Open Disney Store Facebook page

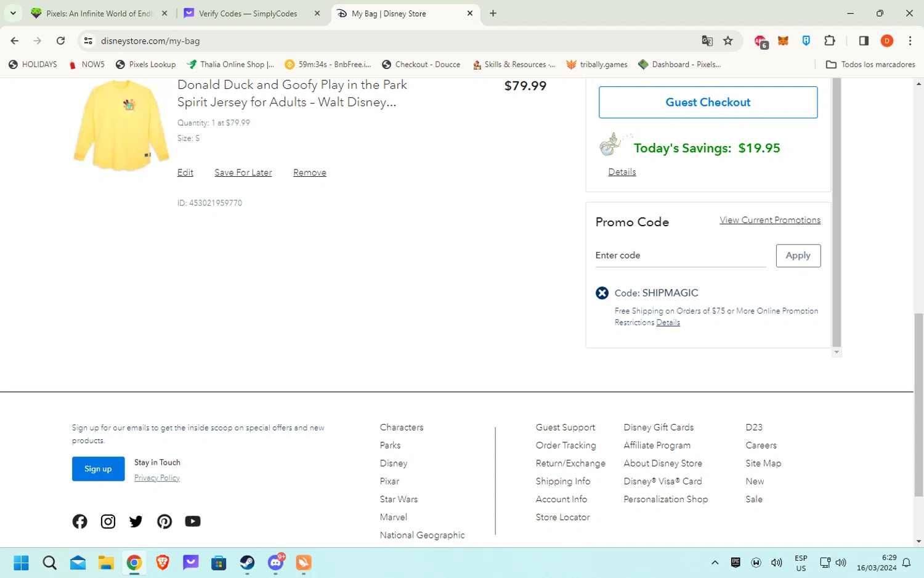click(x=79, y=521)
